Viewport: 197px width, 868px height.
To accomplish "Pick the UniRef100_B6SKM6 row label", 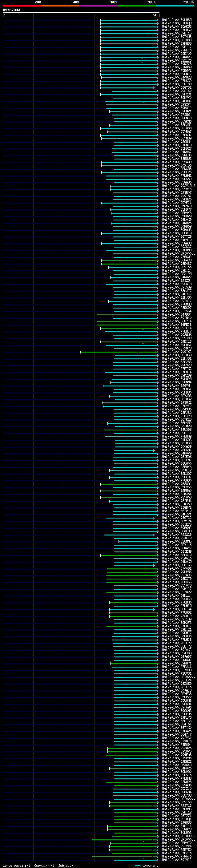I will (177, 122).
